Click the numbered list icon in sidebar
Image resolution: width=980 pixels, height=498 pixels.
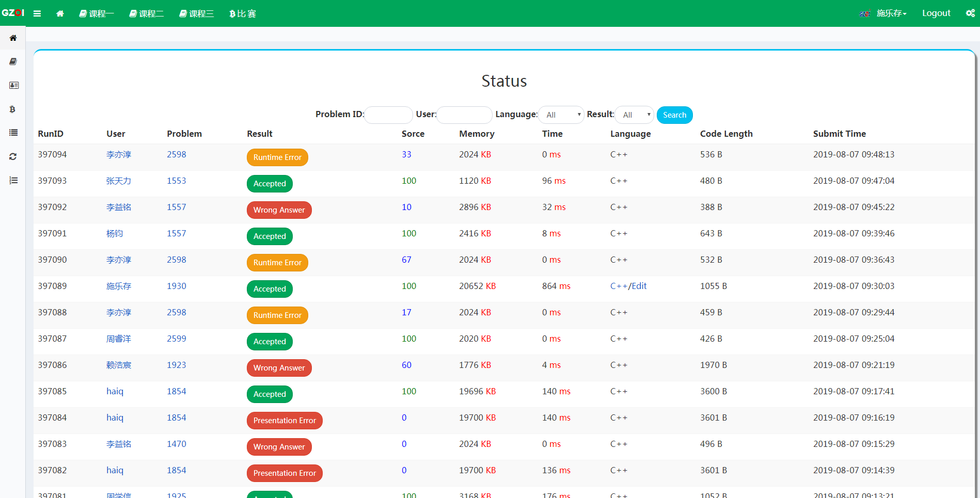(13, 180)
